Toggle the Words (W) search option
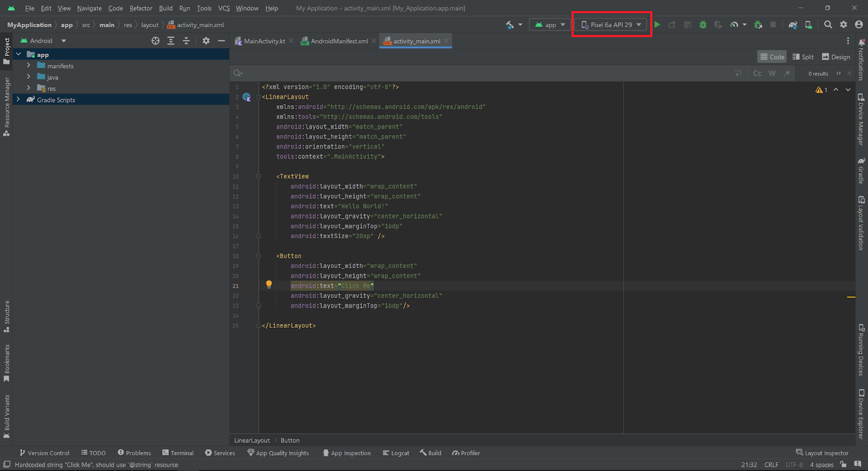 (x=772, y=73)
